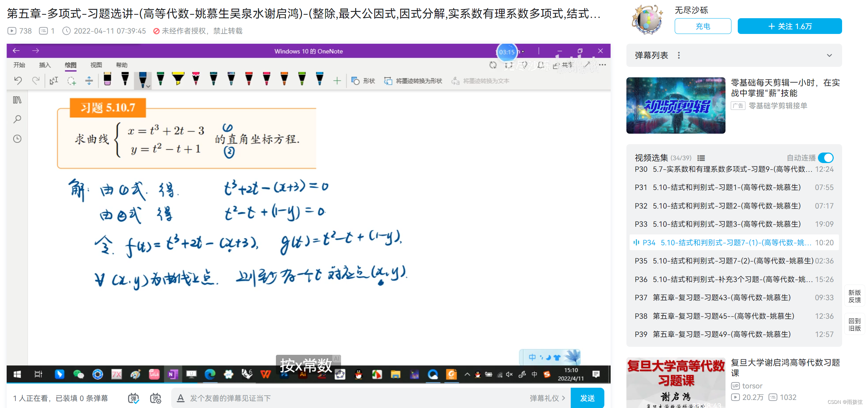Viewport: 868px width, 408px height.
Task: Open the 弹幕列表 three-dot options menu
Action: [679, 55]
